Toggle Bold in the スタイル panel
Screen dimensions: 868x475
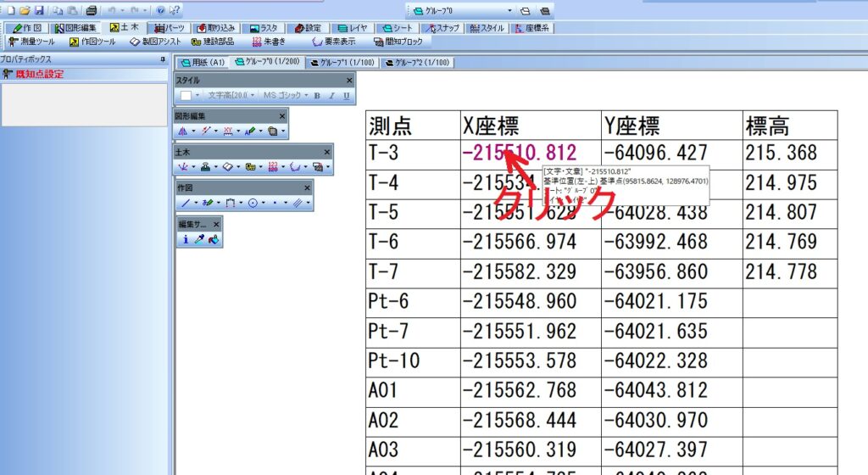pyautogui.click(x=317, y=96)
